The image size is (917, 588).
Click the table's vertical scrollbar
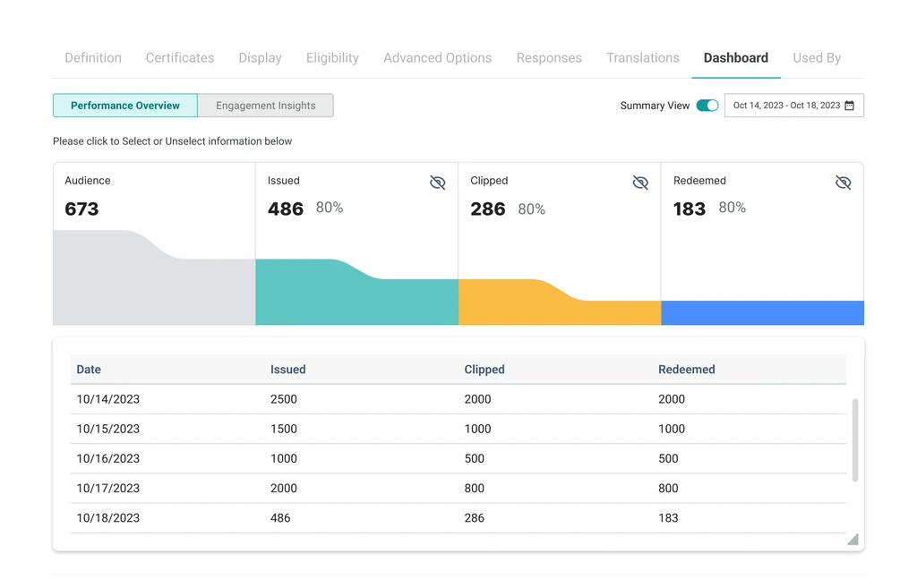point(855,440)
